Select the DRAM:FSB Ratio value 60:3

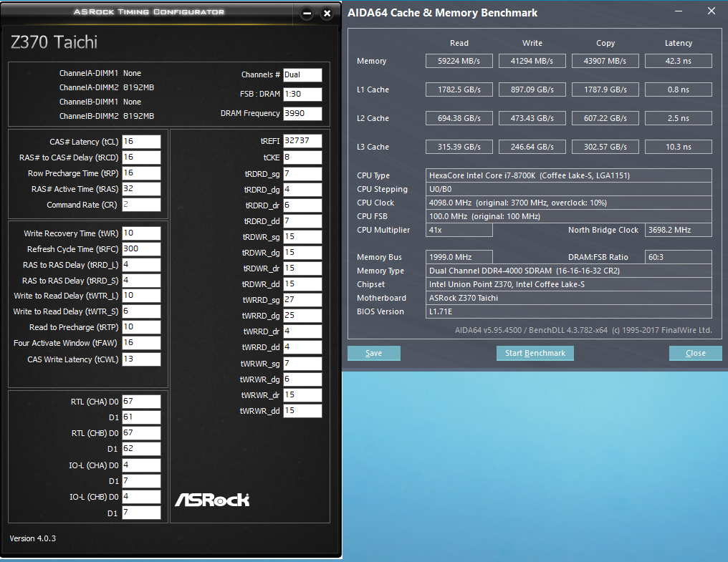(x=679, y=257)
